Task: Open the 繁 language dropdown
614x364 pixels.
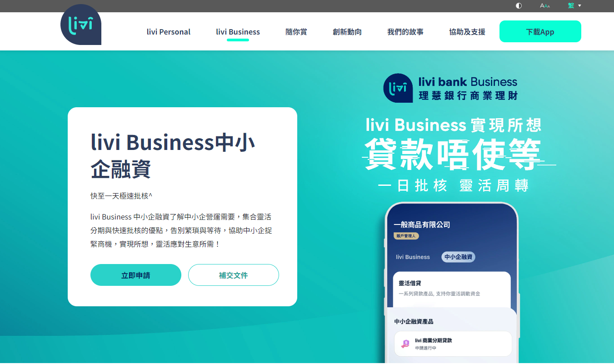Action: [571, 5]
